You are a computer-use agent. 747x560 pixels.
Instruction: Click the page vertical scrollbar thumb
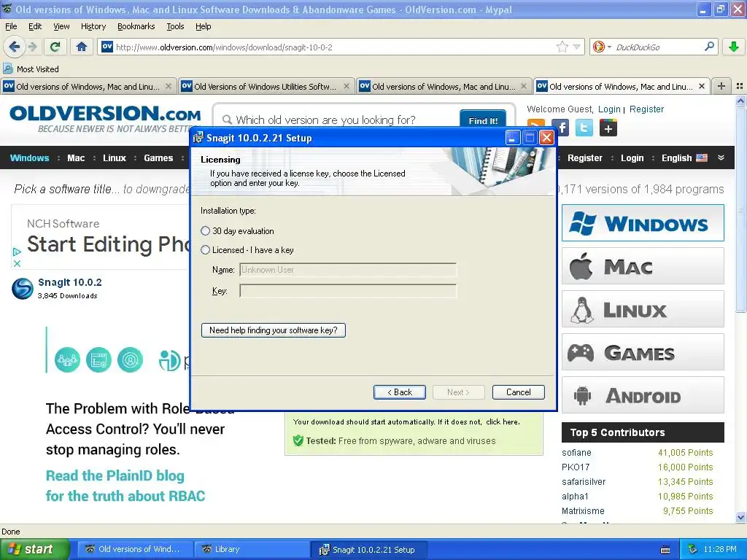click(x=740, y=209)
